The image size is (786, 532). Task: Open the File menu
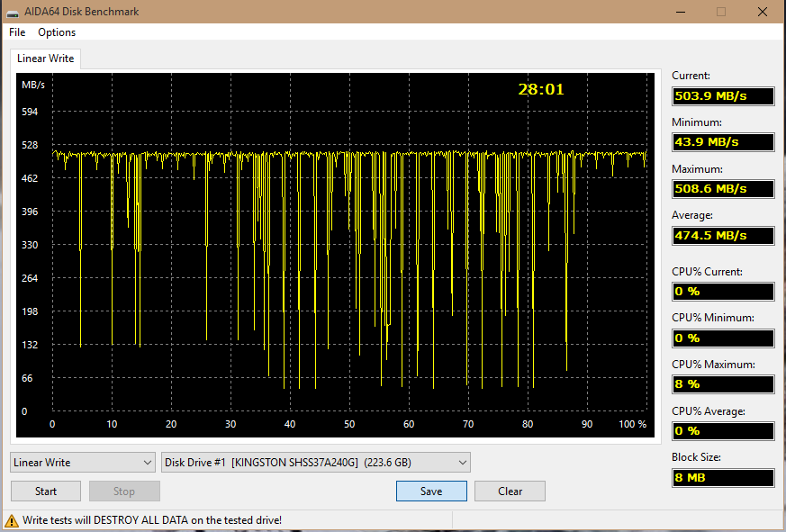click(x=17, y=32)
